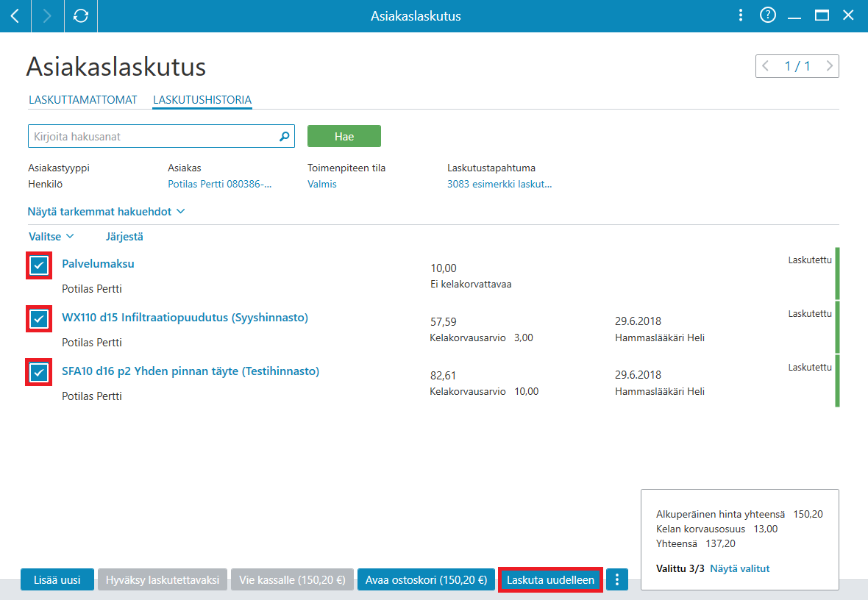
Task: Open the Toimenpiteen tila Valmis filter
Action: (x=322, y=185)
